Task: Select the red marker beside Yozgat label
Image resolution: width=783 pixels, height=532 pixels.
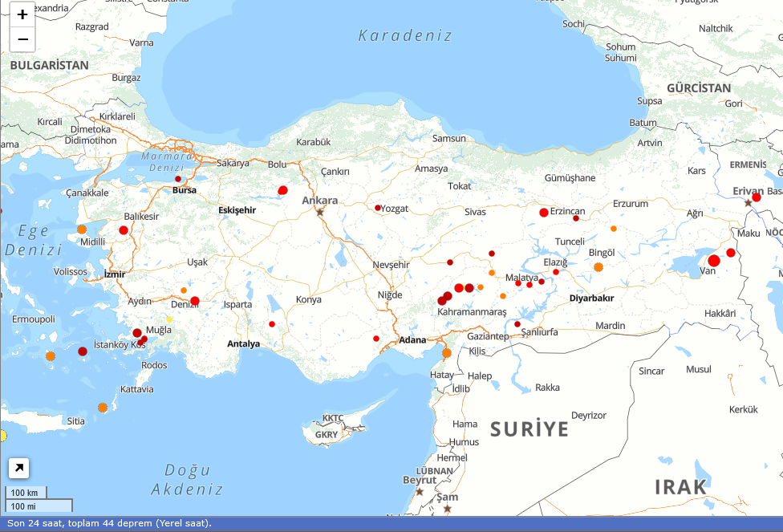Action: pos(378,208)
